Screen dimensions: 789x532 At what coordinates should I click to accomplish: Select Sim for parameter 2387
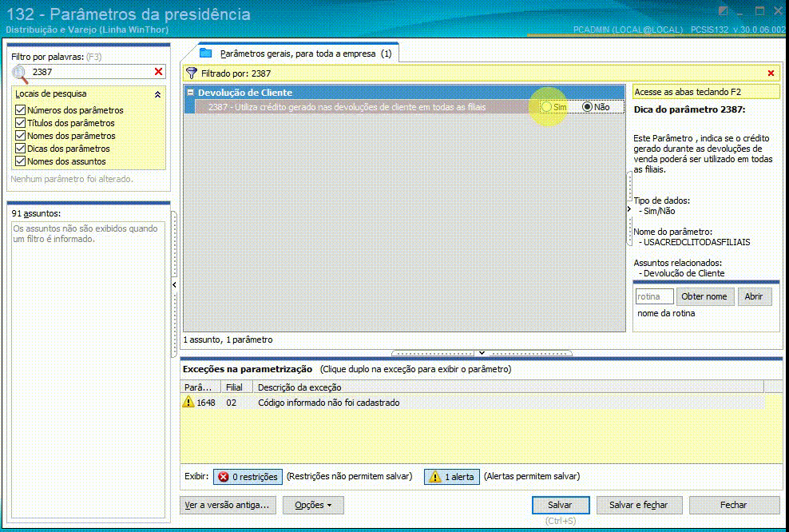(x=546, y=107)
